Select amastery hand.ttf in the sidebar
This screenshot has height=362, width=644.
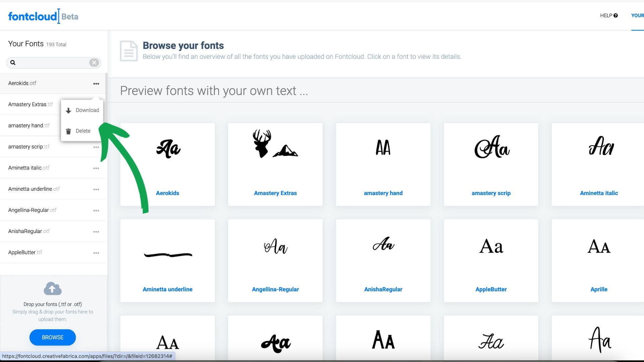[x=29, y=125]
